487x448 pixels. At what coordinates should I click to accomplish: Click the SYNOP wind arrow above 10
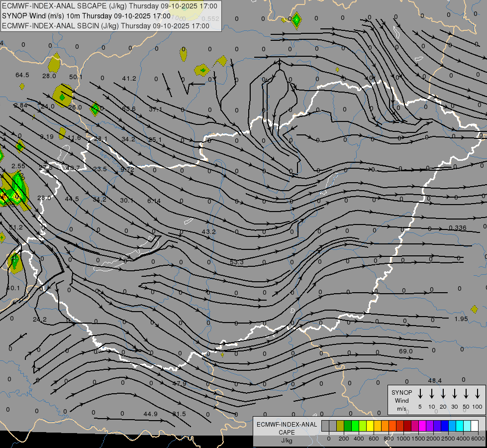(x=431, y=394)
